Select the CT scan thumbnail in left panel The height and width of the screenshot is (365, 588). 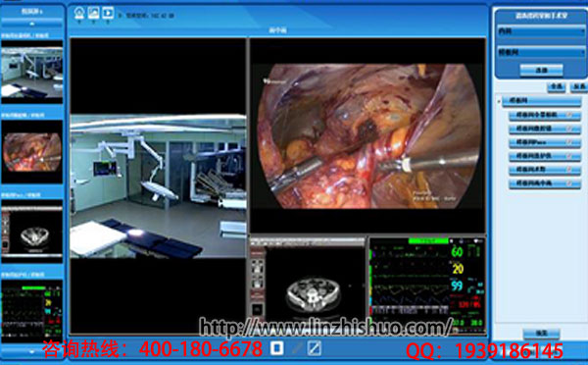coord(32,232)
